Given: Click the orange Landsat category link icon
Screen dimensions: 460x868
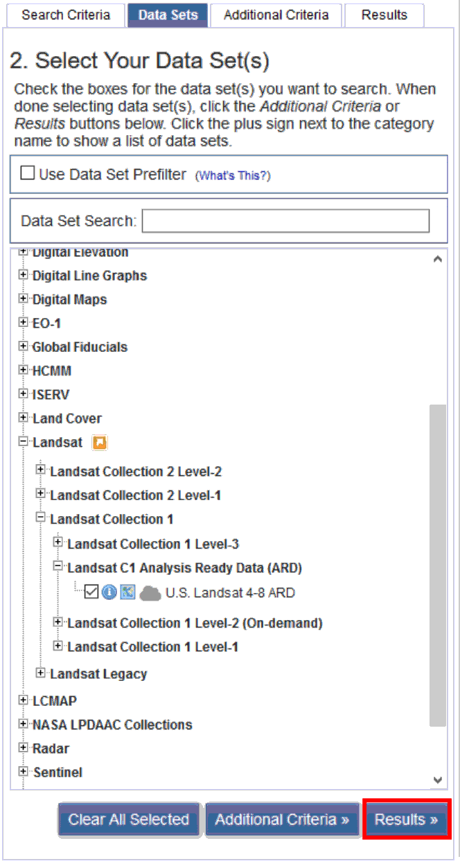Looking at the screenshot, I should coord(100,443).
